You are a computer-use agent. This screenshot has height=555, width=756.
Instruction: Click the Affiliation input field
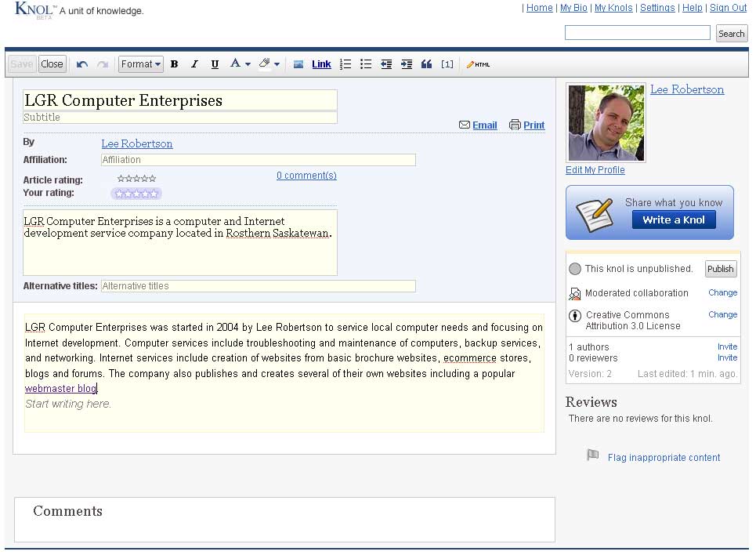258,160
